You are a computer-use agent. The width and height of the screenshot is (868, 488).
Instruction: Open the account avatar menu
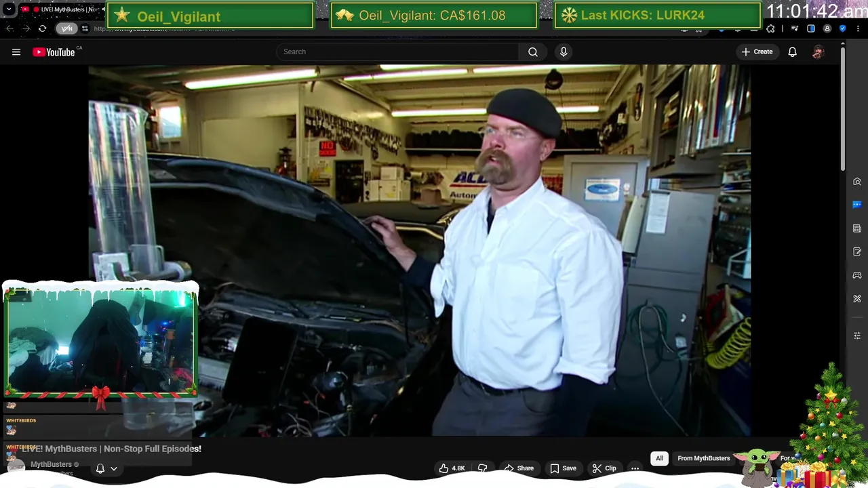[x=818, y=52]
